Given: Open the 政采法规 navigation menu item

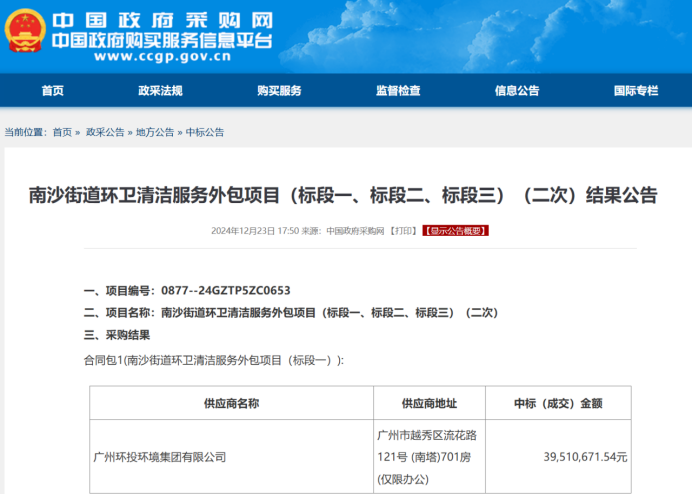Looking at the screenshot, I should (160, 91).
